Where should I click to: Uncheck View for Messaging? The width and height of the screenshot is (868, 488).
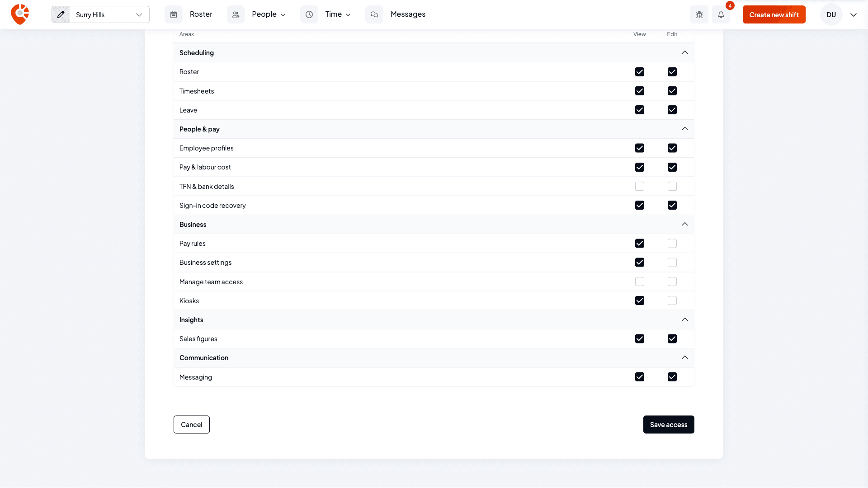[640, 377]
